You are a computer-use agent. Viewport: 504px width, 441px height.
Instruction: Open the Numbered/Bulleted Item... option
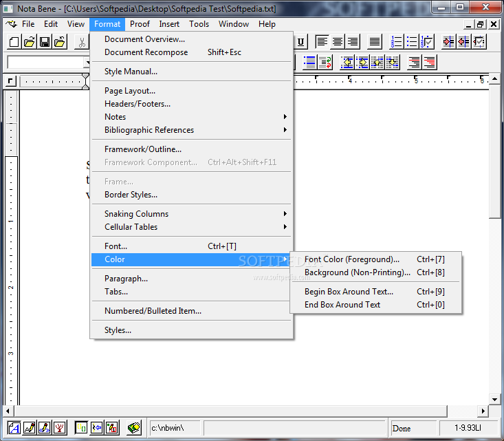[x=192, y=311]
